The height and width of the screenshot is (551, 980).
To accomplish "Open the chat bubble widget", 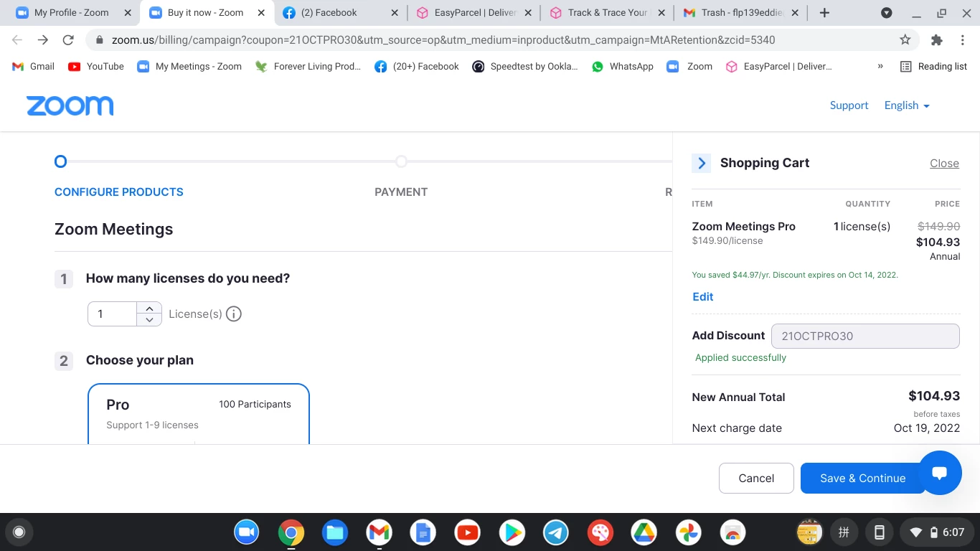I will tap(939, 473).
